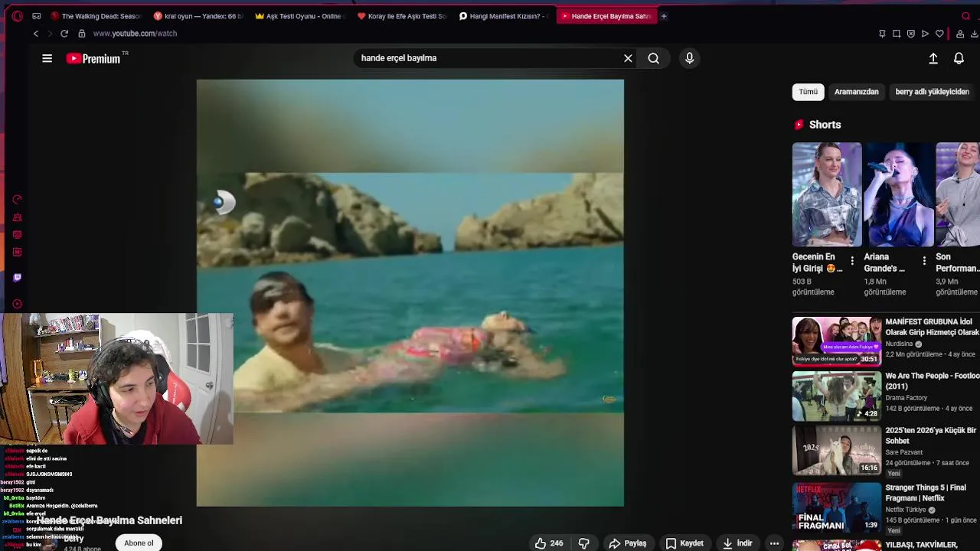Open Gecenin En İyi Girişi short thumbnail
This screenshot has width=980, height=551.
827,194
